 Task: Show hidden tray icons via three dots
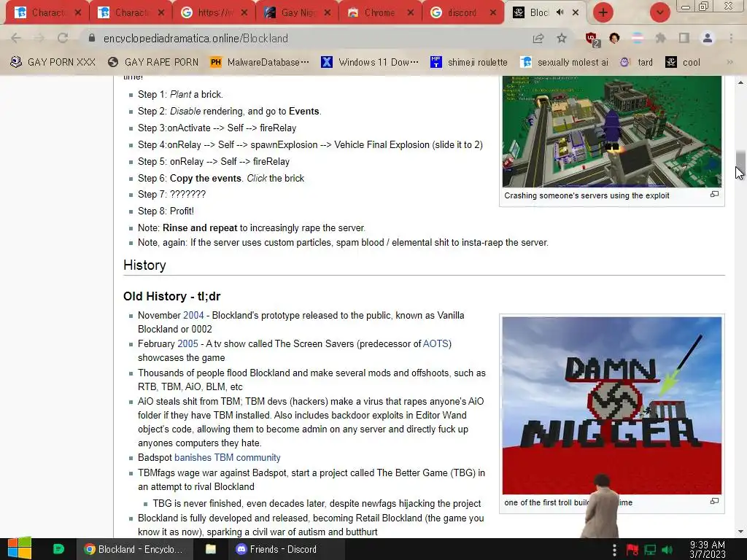coord(614,550)
